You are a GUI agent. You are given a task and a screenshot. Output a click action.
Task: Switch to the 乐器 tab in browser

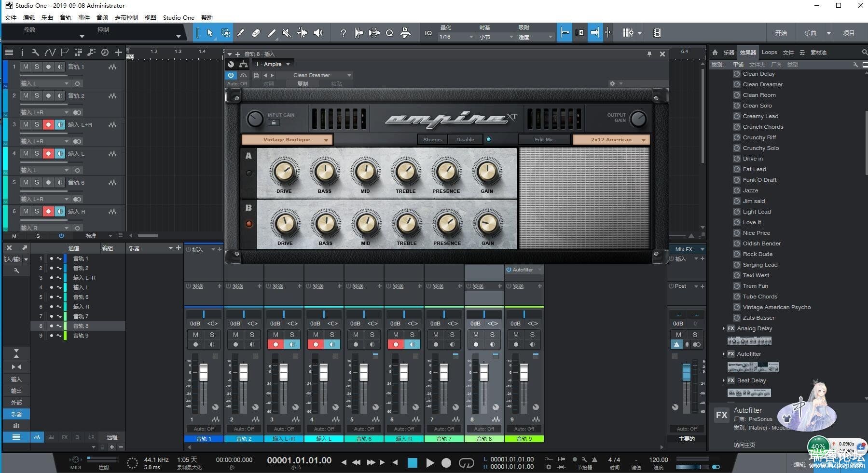click(729, 52)
